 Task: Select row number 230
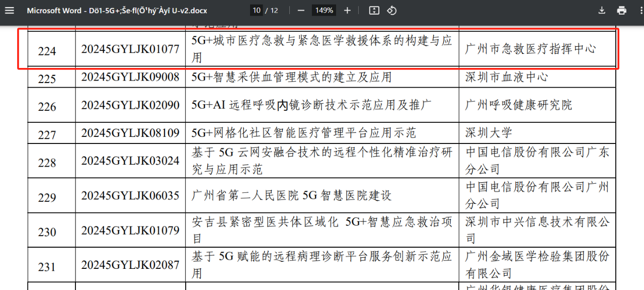point(47,232)
